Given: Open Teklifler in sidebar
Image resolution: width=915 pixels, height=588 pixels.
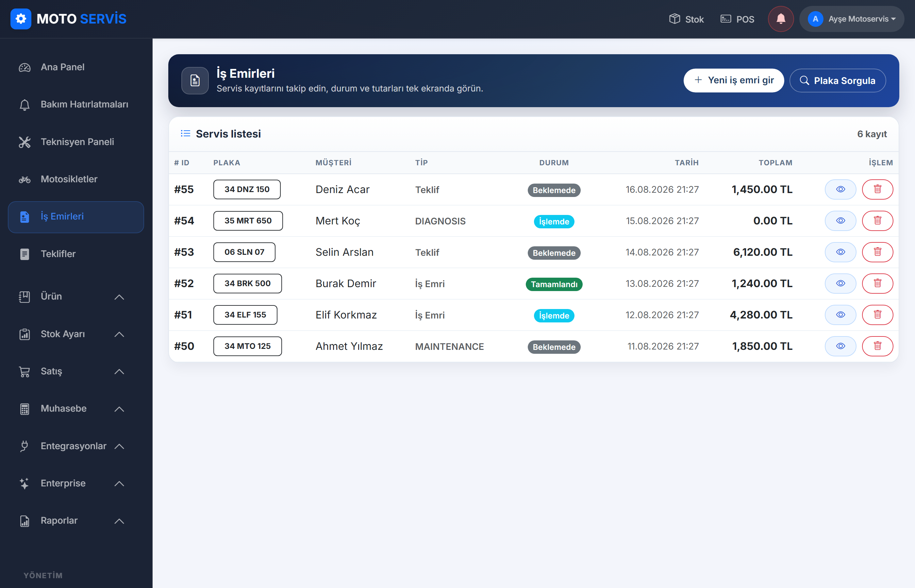Looking at the screenshot, I should pyautogui.click(x=76, y=254).
